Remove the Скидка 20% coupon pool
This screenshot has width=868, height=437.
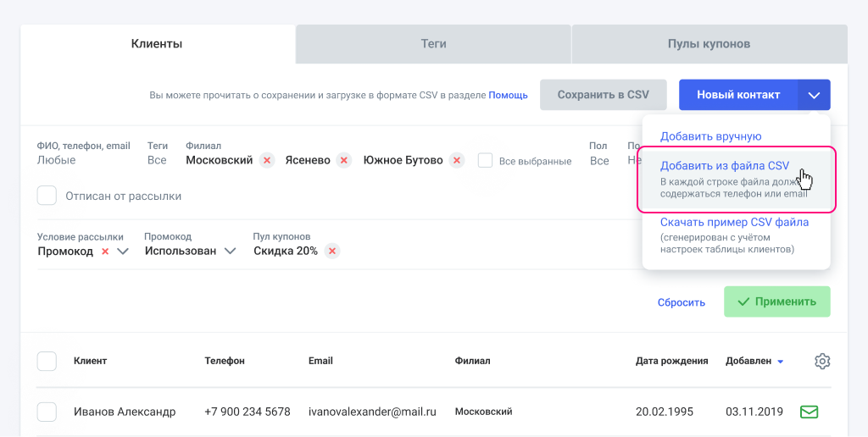click(332, 251)
